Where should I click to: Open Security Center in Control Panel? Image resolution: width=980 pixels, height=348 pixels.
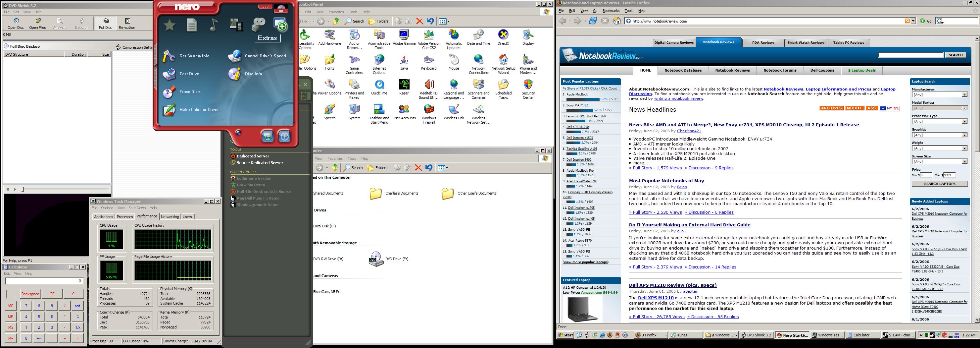click(x=528, y=89)
